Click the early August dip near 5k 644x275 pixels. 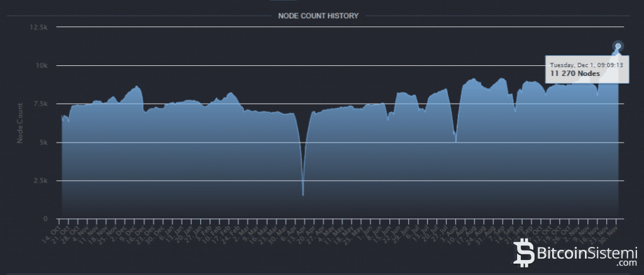(x=455, y=142)
